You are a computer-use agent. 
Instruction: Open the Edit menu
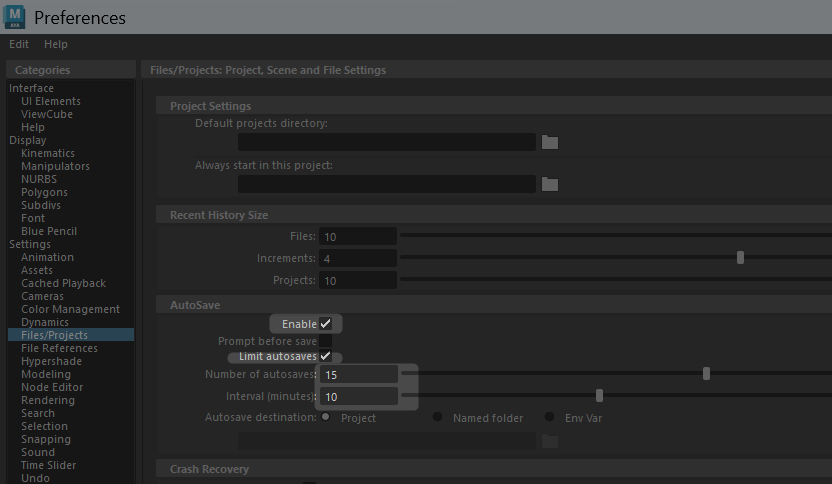(19, 44)
